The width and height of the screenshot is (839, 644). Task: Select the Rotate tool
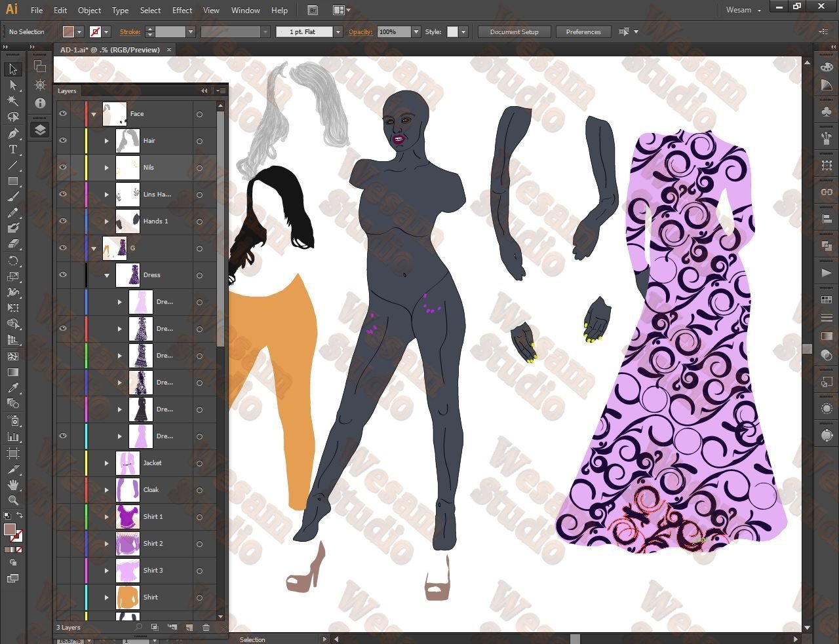pos(12,261)
